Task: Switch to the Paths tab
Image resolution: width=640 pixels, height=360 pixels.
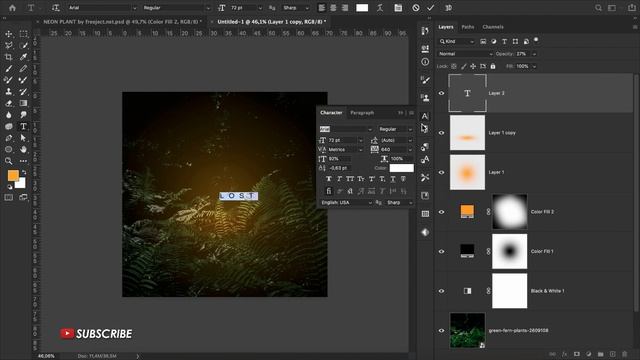Action: click(468, 27)
